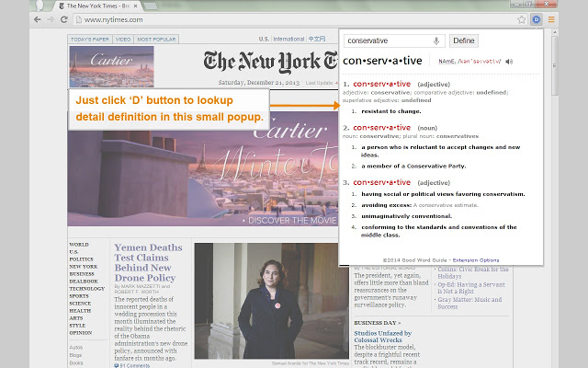Click the page vertical scrollbar
Screen dimensions: 588x368
click(555, 67)
